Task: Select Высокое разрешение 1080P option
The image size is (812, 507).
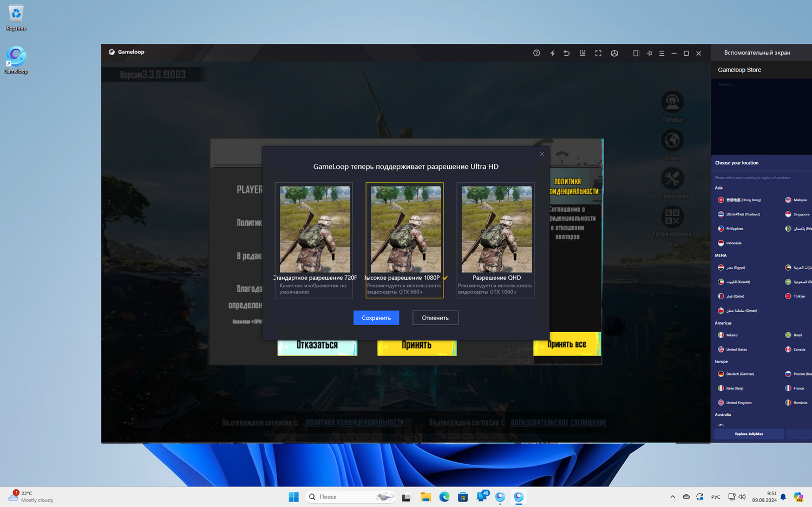Action: click(x=405, y=240)
